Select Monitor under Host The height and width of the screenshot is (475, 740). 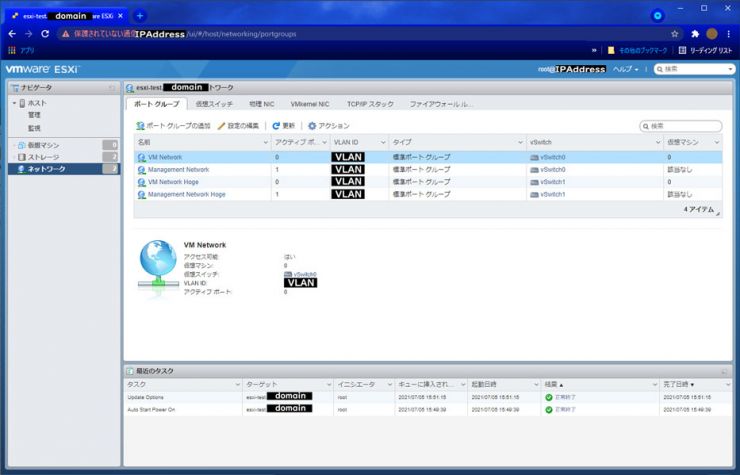tap(34, 128)
